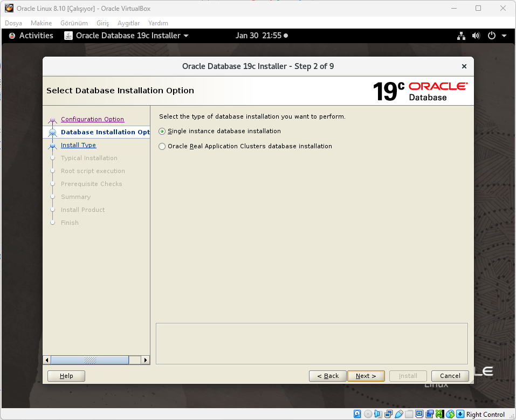Click the Install Product step label
Viewport: 516px width, 420px height.
point(83,210)
